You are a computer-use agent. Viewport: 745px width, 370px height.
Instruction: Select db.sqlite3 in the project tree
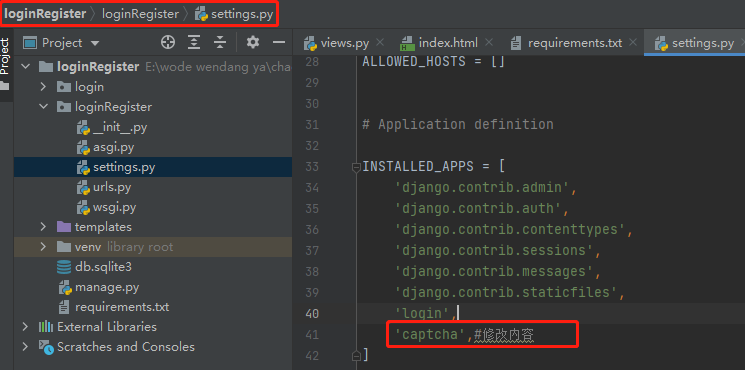pyautogui.click(x=153, y=267)
